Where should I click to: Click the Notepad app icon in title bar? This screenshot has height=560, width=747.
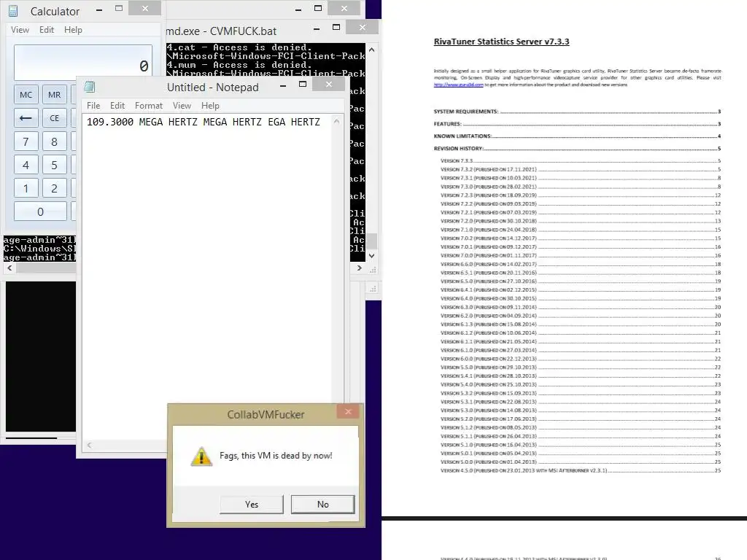click(x=90, y=87)
